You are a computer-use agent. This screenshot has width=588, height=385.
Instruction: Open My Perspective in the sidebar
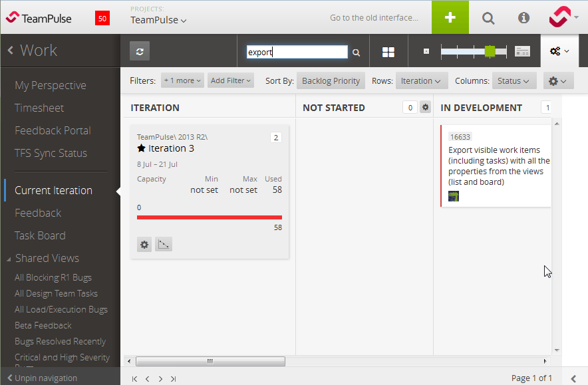(x=51, y=86)
